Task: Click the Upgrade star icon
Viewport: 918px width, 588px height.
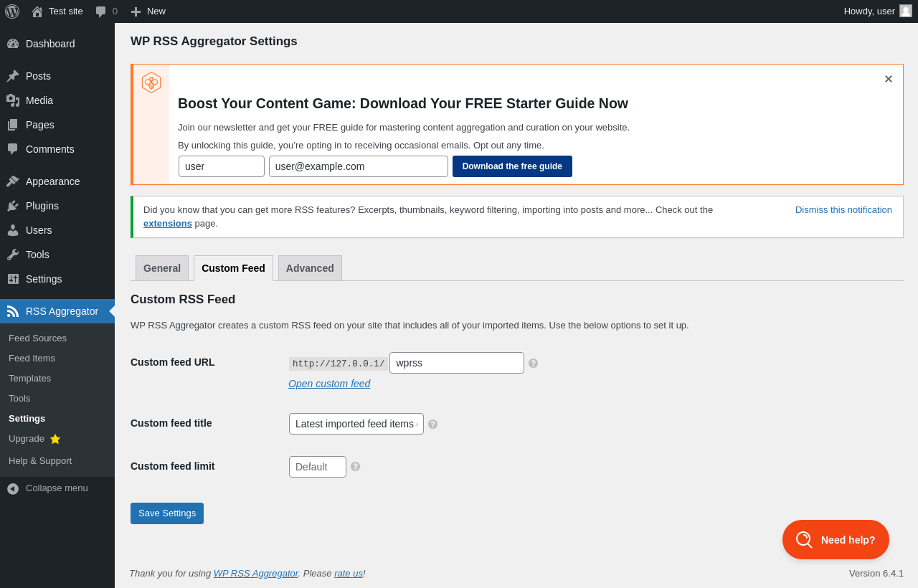Action: pyautogui.click(x=55, y=439)
